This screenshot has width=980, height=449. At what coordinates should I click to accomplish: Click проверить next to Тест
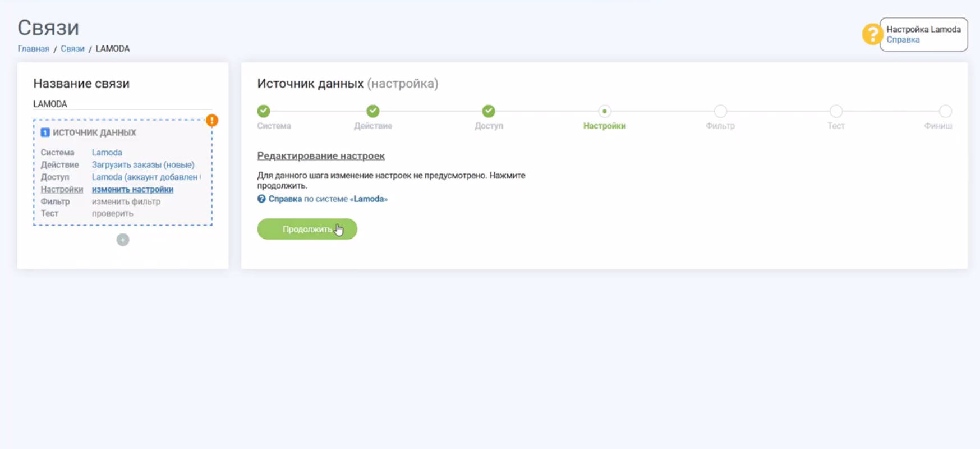[x=113, y=213]
